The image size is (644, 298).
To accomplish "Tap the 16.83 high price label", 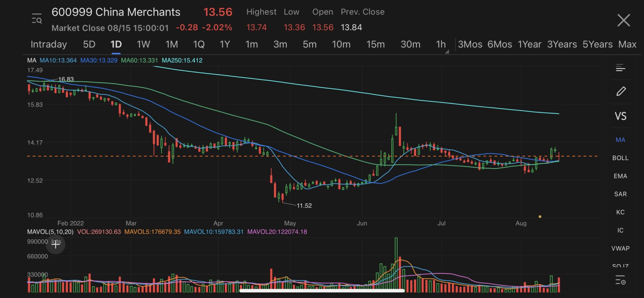I will tap(66, 79).
